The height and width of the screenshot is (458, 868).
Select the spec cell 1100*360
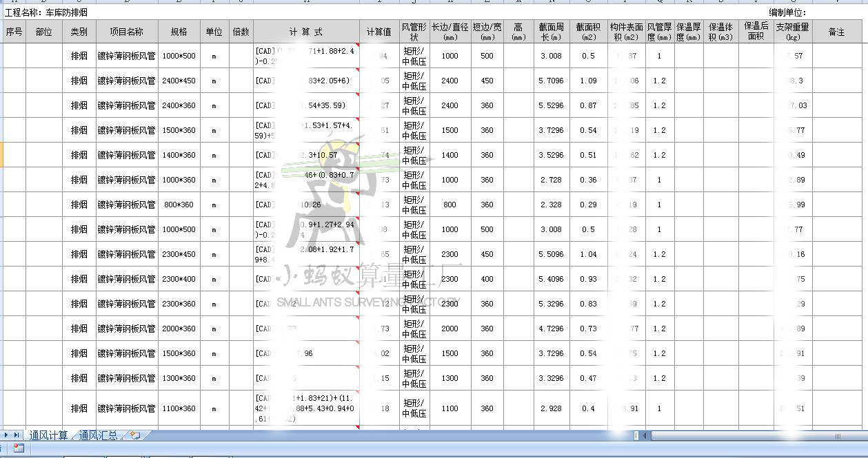[179, 408]
